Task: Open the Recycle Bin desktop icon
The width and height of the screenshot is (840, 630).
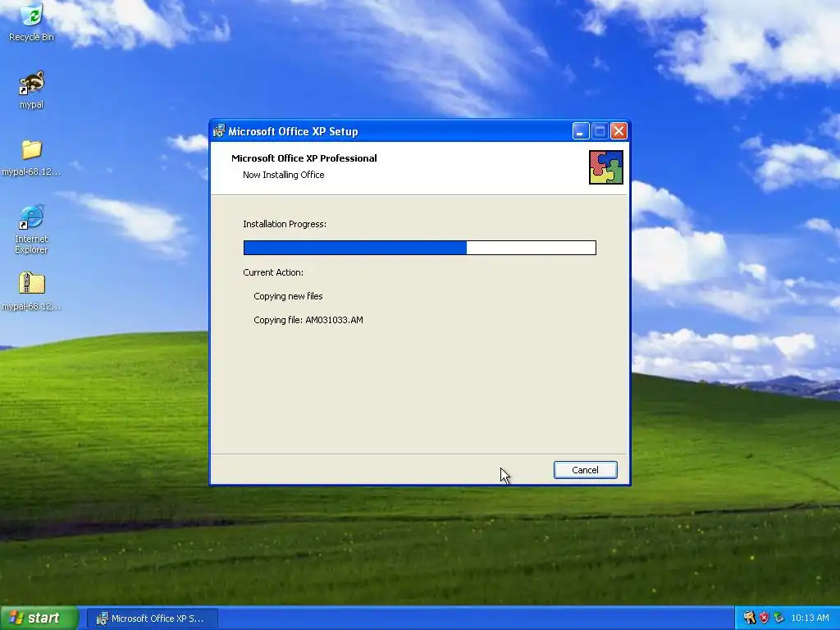Action: 32,21
